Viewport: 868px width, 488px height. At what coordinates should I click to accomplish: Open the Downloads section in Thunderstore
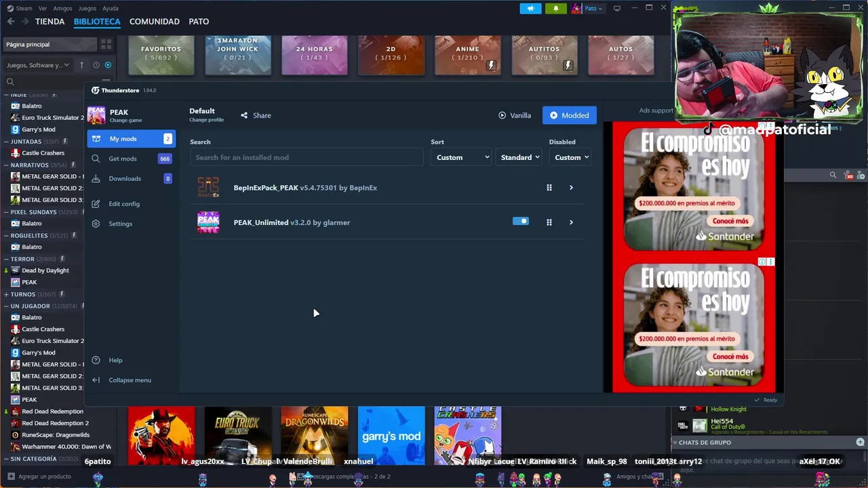point(131,178)
